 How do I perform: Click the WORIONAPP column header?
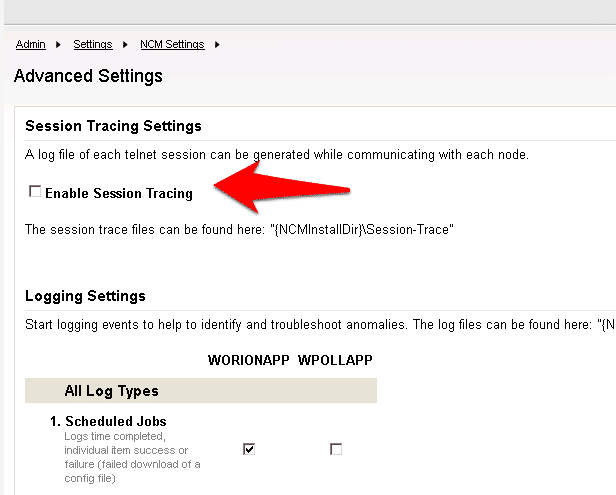(248, 360)
